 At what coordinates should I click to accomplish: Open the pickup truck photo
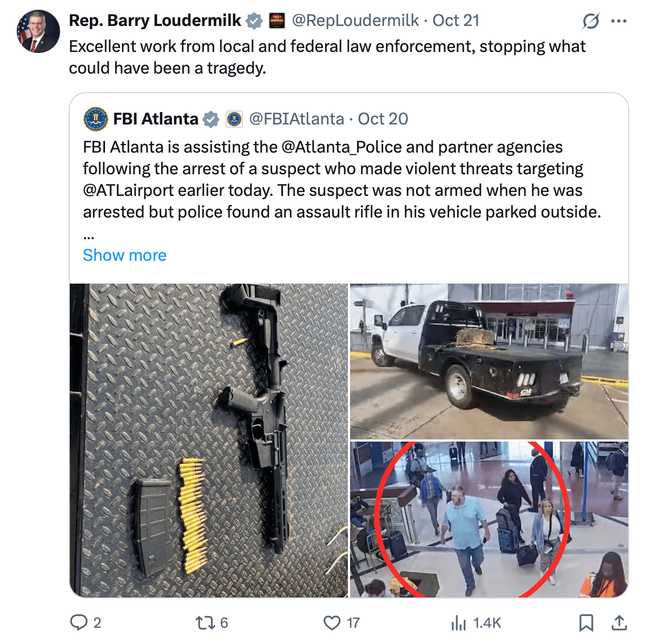(x=489, y=361)
